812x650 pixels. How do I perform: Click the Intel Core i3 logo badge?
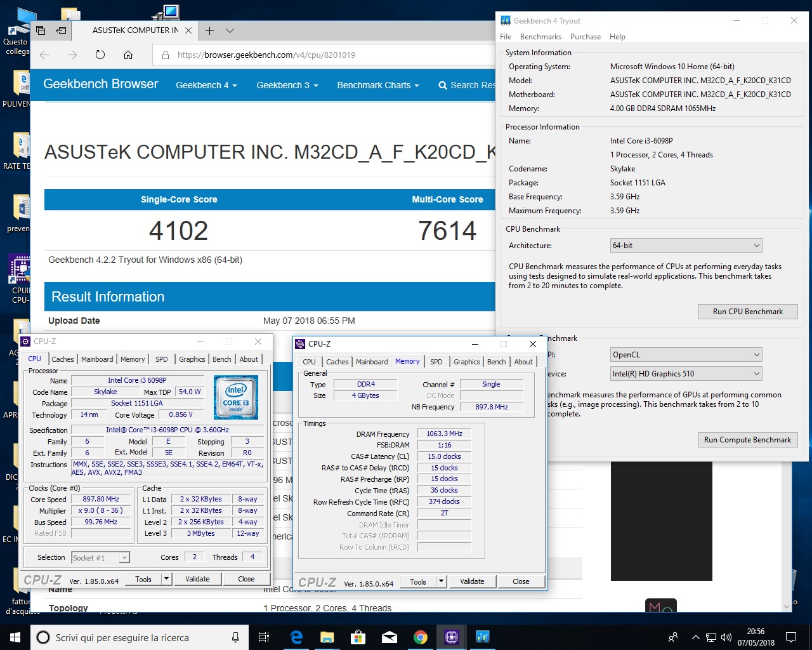[x=236, y=397]
